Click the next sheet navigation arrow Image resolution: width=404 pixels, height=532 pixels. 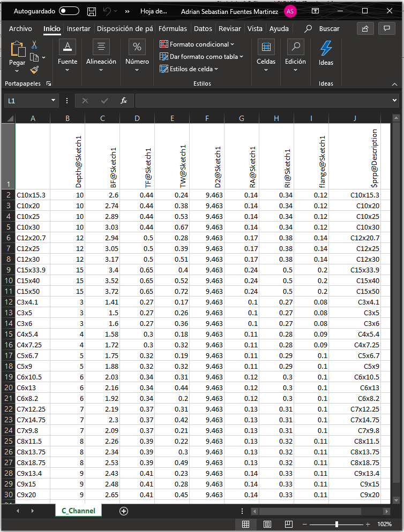point(33,511)
